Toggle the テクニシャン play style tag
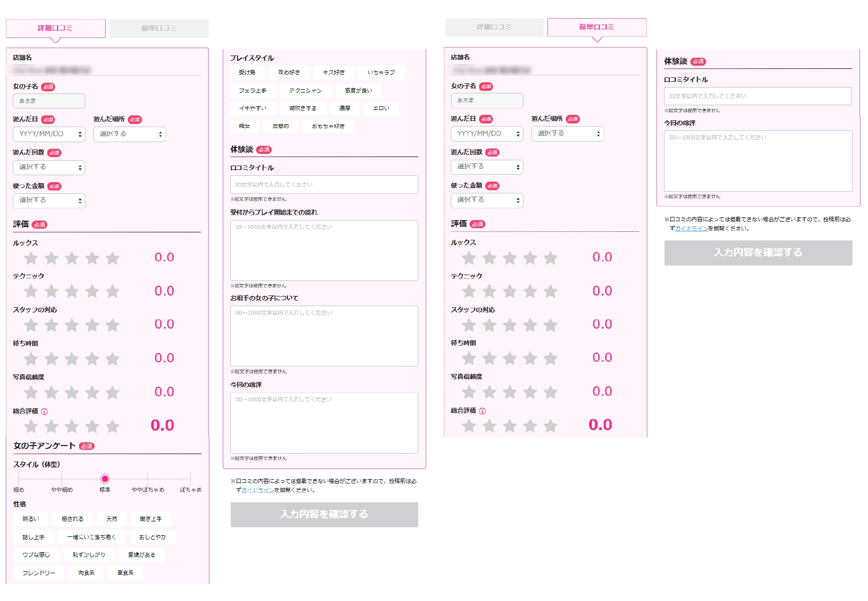The image size is (868, 601). 306,91
